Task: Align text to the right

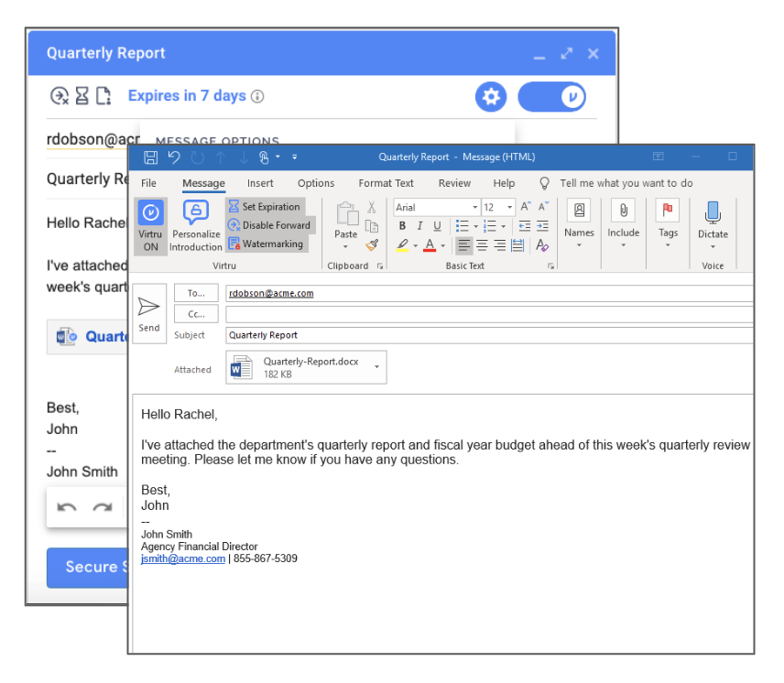Action: pos(499,245)
